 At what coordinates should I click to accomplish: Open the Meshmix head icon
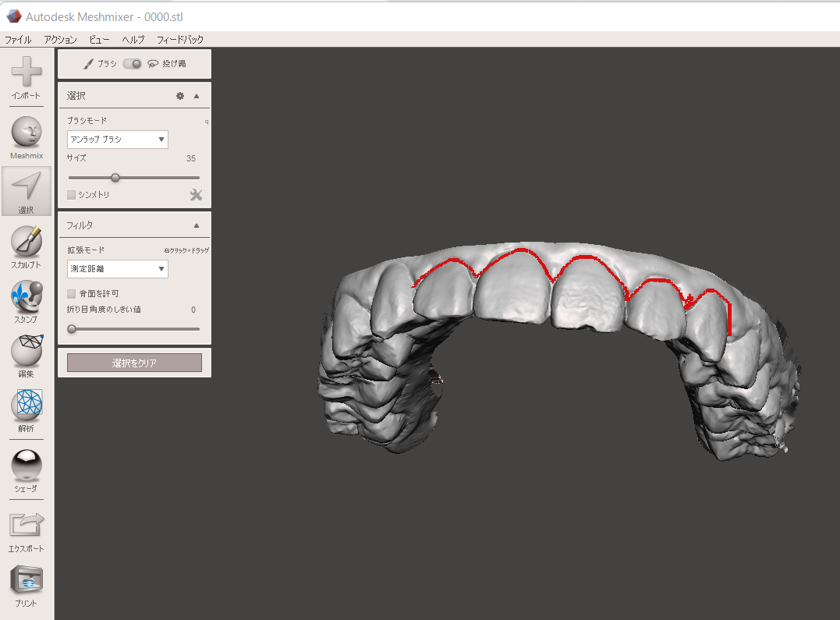[27, 131]
